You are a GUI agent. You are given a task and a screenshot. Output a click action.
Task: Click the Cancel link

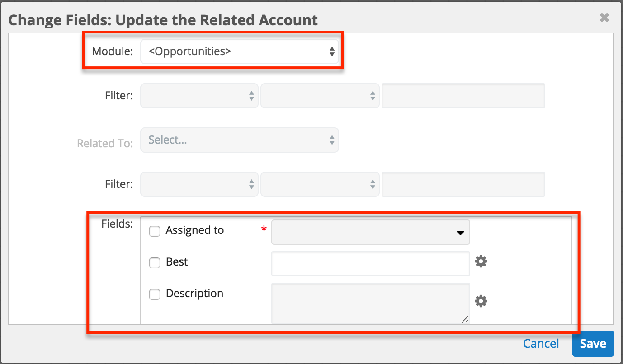[541, 344]
